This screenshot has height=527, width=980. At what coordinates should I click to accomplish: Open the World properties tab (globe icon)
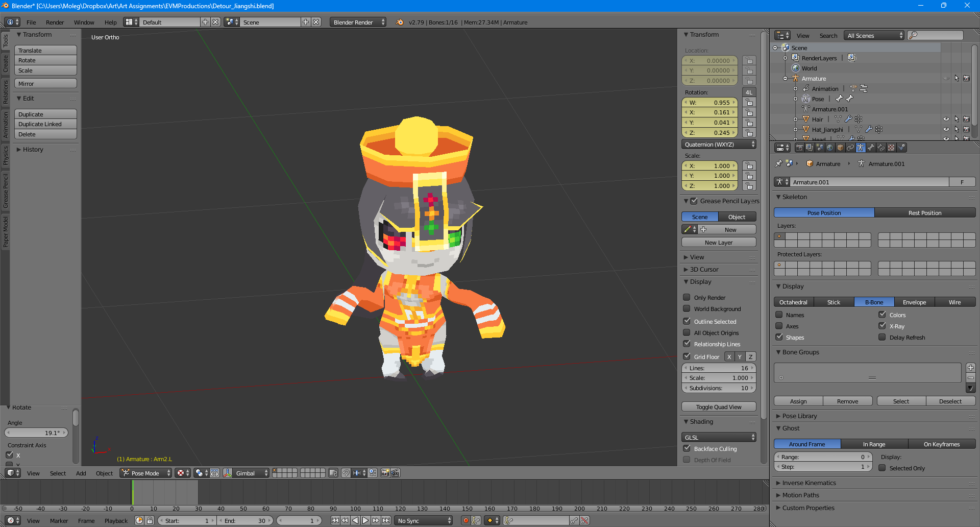(x=830, y=148)
